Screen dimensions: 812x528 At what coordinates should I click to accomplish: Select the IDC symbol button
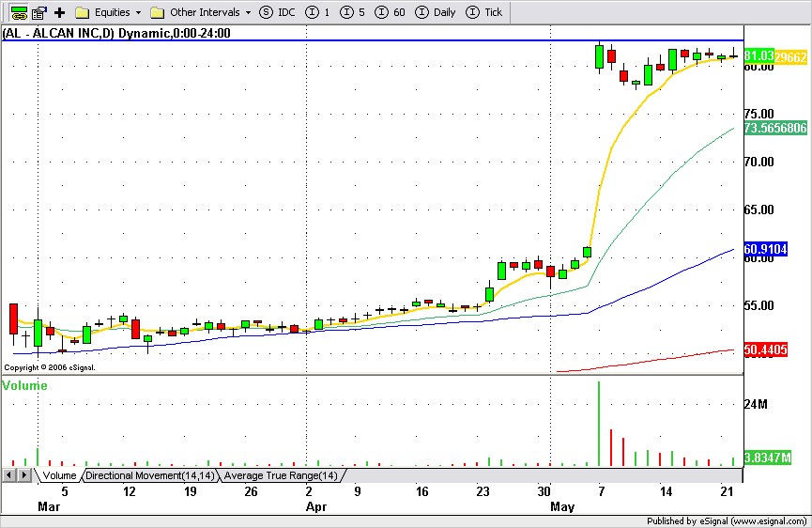tap(277, 12)
